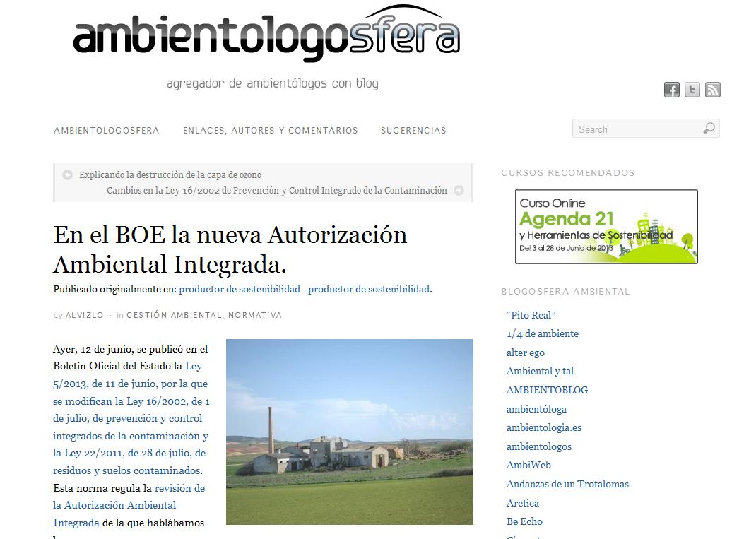Focus the Search input field

[646, 129]
